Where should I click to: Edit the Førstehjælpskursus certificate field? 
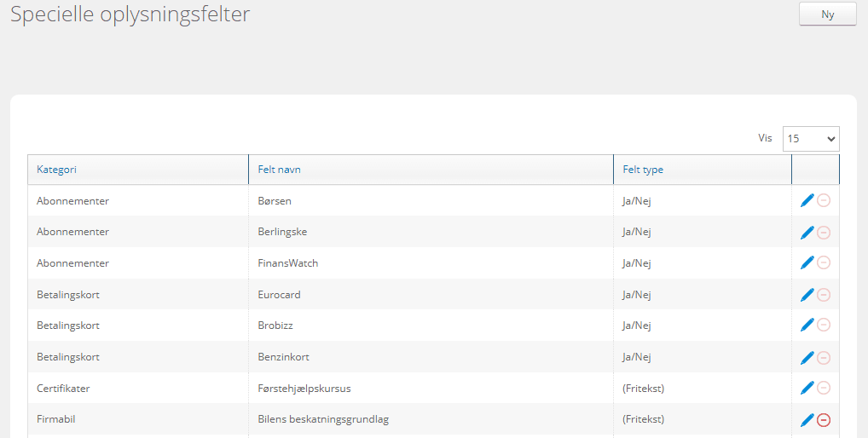(807, 389)
